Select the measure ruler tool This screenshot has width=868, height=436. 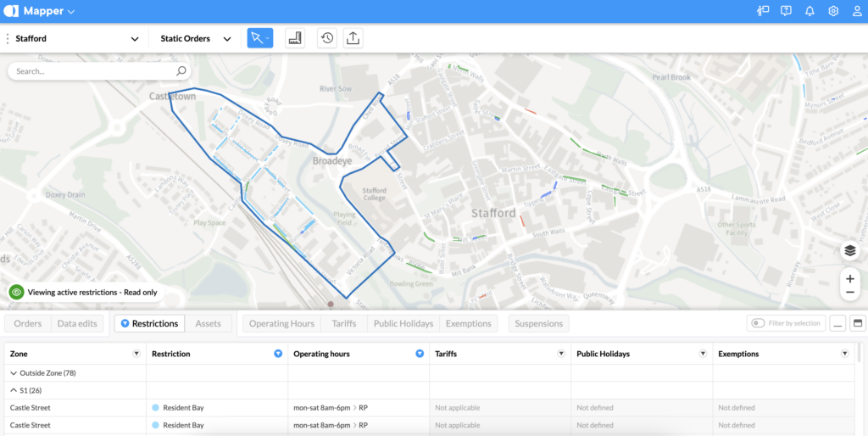click(295, 38)
